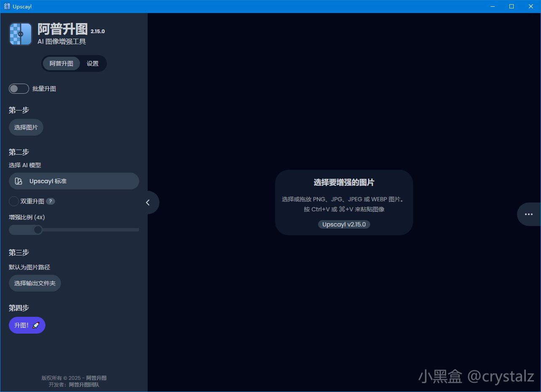Click the 第三步 step heading

(19, 253)
